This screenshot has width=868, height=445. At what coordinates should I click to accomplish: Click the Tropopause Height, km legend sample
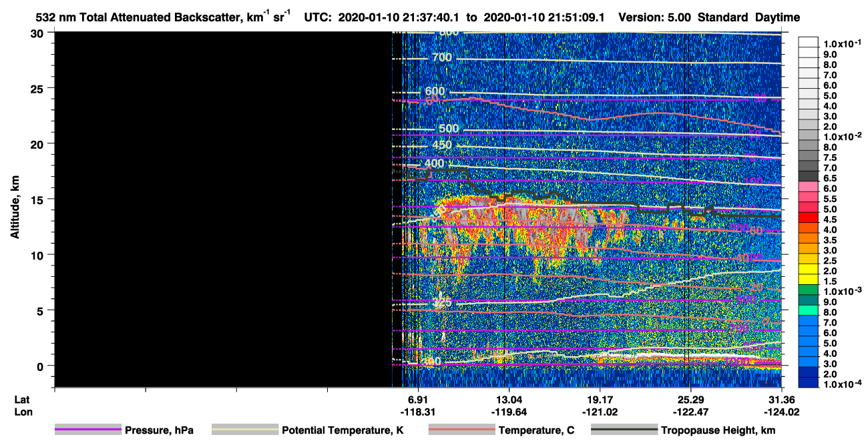click(x=624, y=430)
